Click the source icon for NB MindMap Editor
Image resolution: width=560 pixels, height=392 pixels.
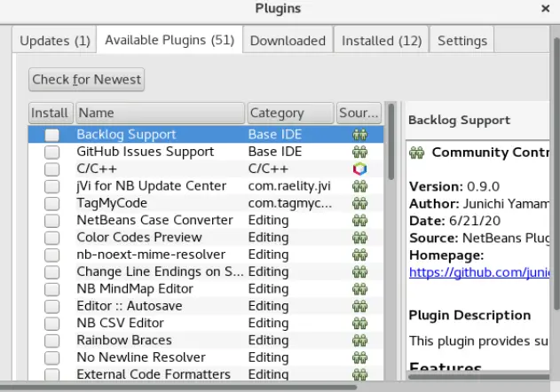[x=359, y=289]
